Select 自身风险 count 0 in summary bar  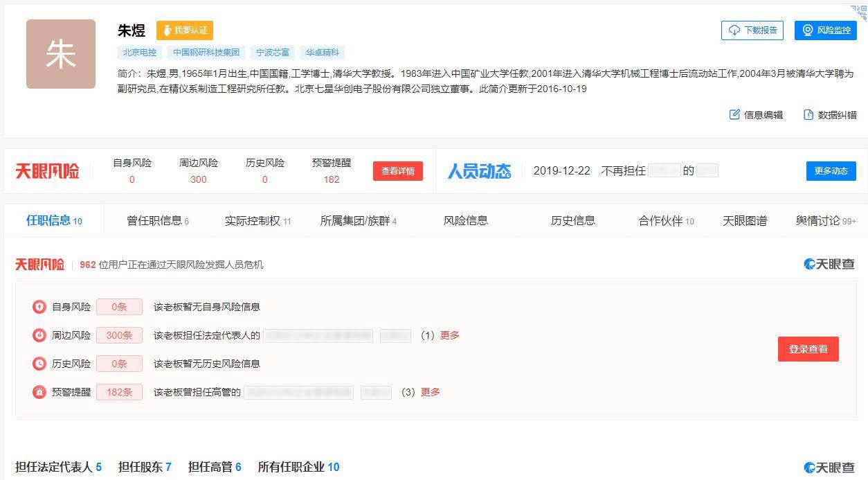132,179
